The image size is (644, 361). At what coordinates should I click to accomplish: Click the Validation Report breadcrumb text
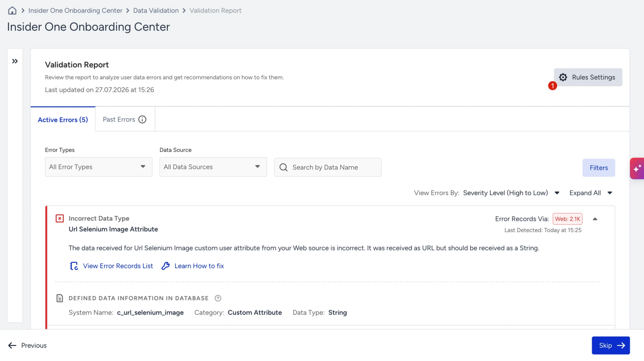click(215, 11)
